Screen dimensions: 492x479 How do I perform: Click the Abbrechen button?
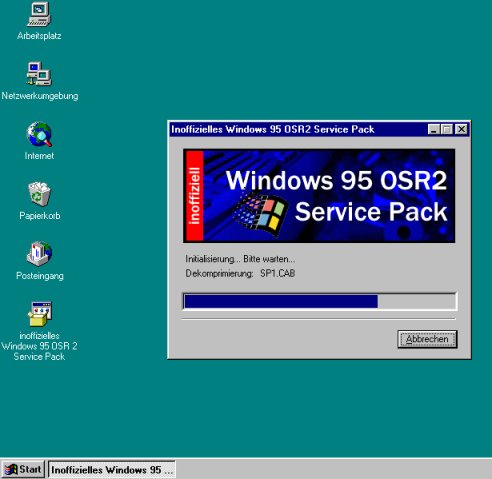point(427,339)
